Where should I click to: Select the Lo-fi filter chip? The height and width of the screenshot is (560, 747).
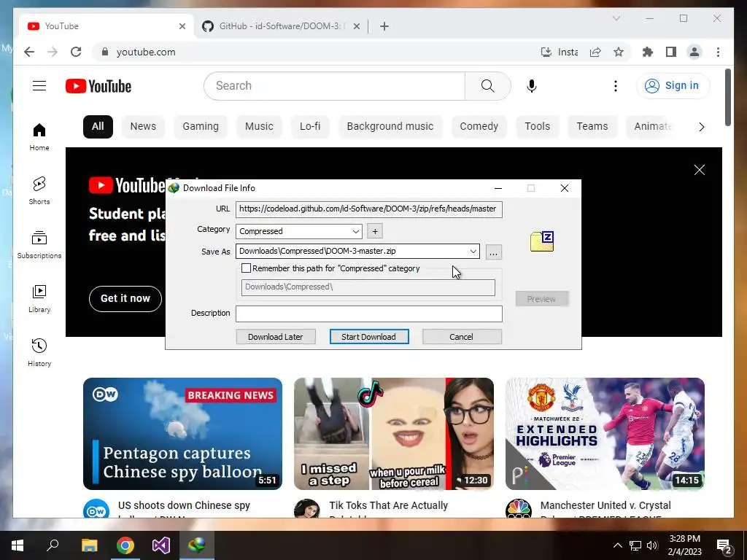(x=310, y=127)
